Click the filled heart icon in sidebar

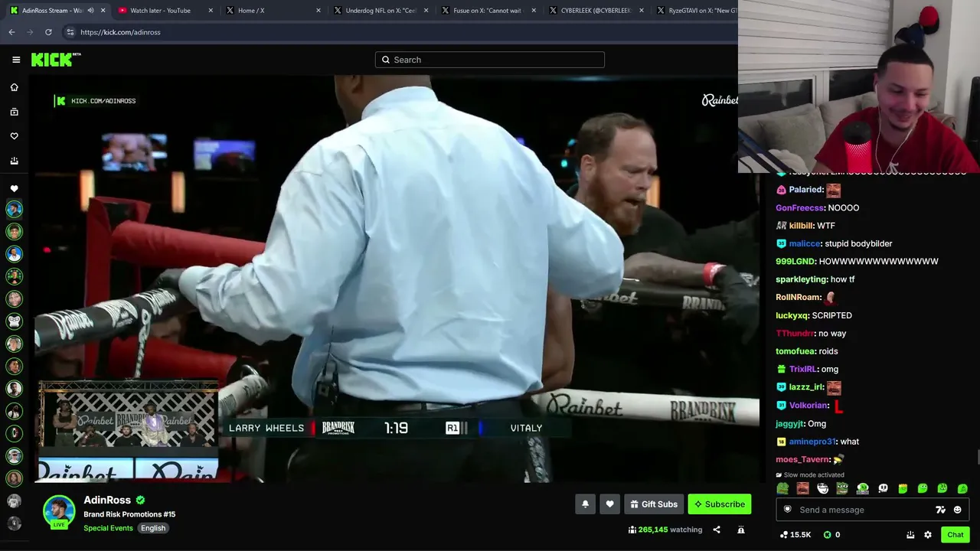pyautogui.click(x=14, y=188)
